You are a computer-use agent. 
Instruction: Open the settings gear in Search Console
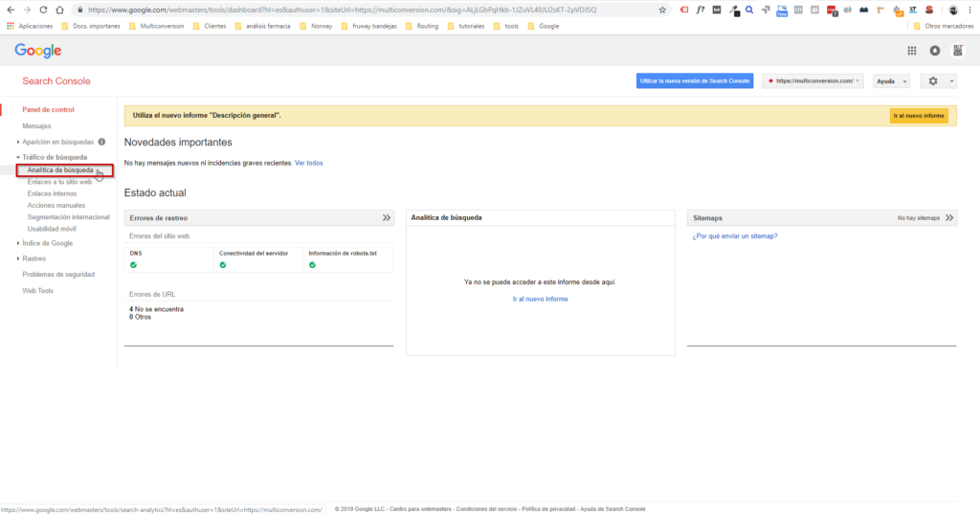pyautogui.click(x=932, y=81)
